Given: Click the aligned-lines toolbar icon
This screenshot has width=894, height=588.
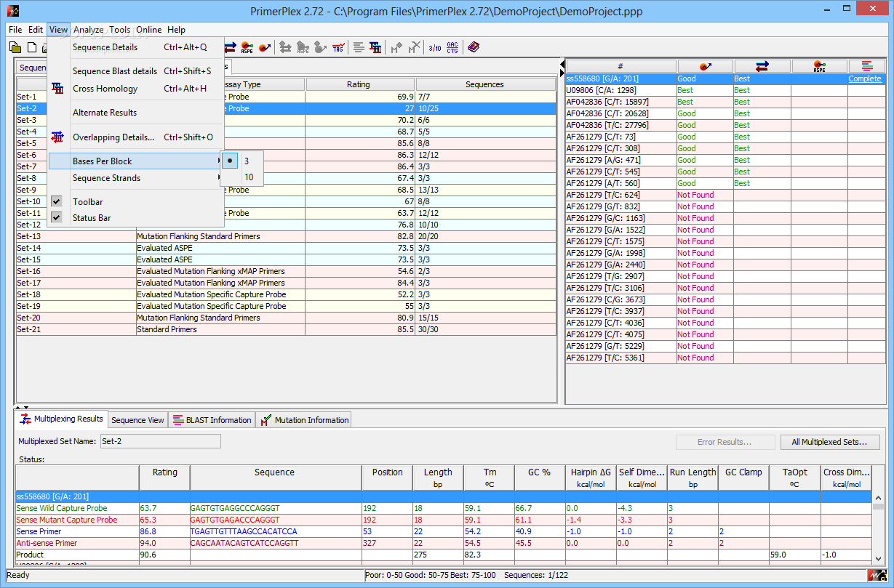Looking at the screenshot, I should (x=359, y=47).
